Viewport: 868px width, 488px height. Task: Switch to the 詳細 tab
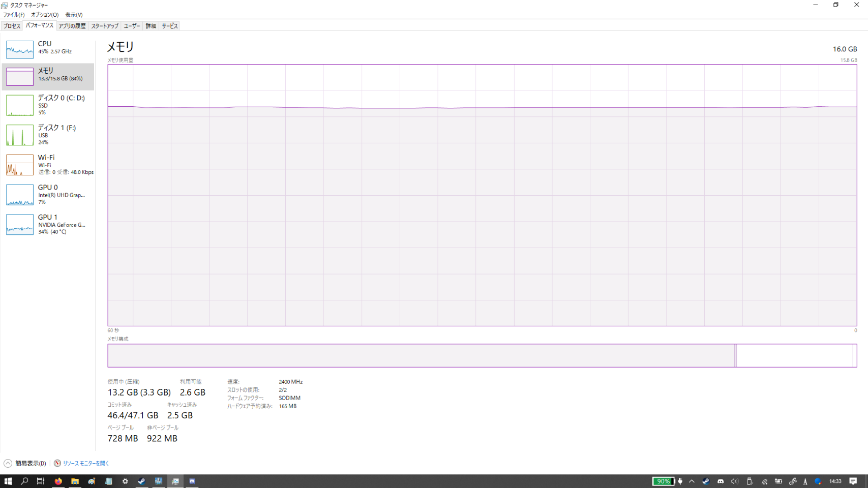151,26
